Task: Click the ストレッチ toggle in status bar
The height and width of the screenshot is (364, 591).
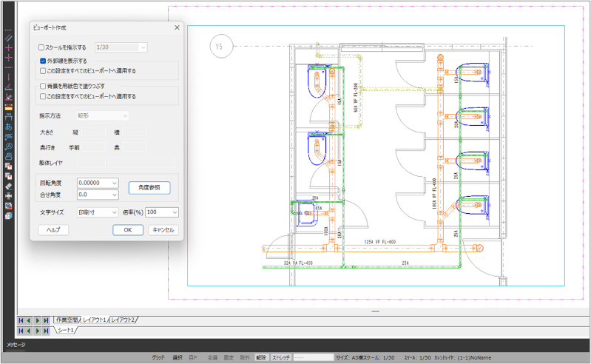Action: coord(281,357)
